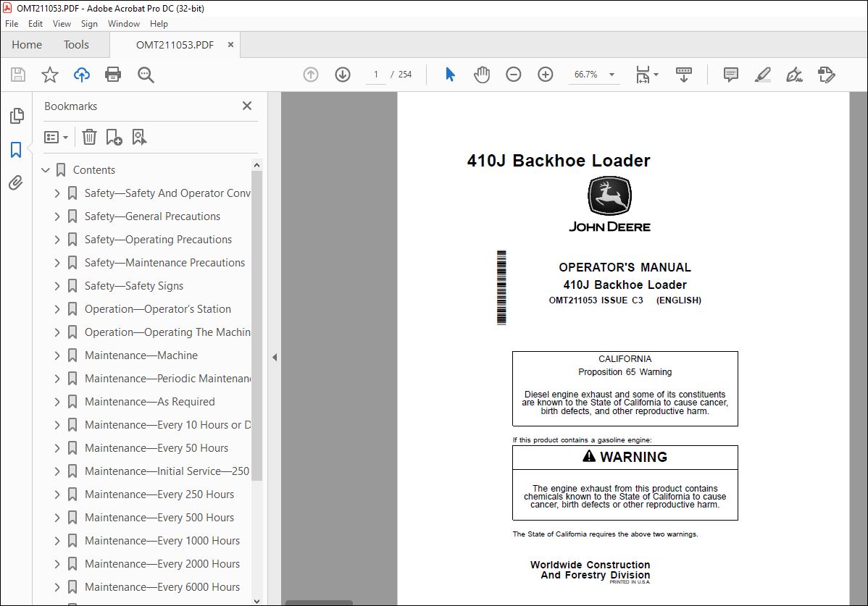This screenshot has height=606, width=868.
Task: Open Maintenance—Every 10 Hours bookmark
Action: coord(167,425)
